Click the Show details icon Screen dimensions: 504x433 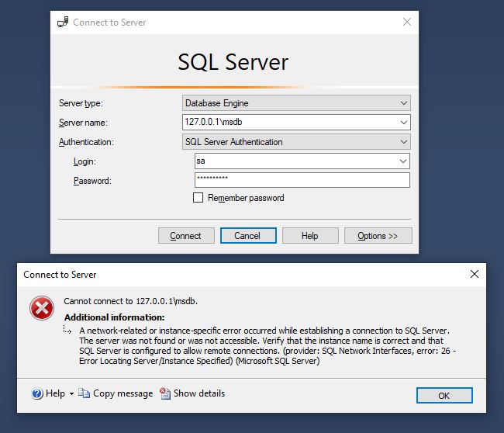click(165, 393)
